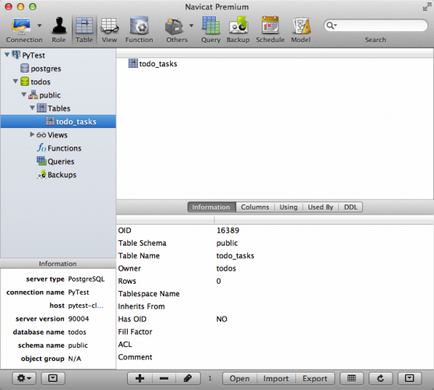Collapse the todos database node
Screen dimensions: 434x390
15,81
